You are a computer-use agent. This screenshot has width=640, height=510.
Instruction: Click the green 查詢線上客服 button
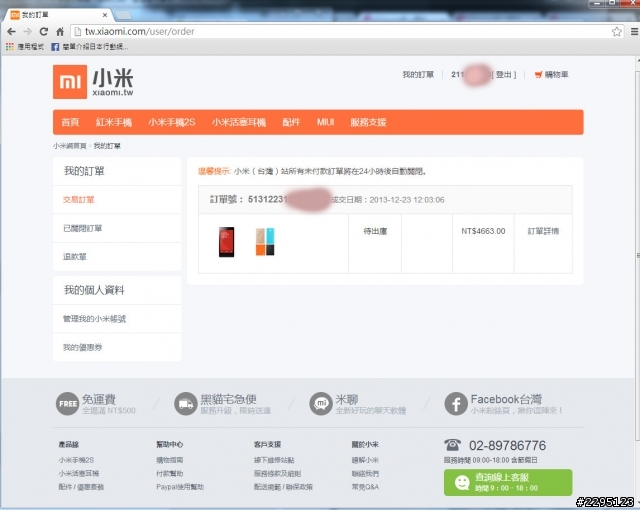pos(508,483)
